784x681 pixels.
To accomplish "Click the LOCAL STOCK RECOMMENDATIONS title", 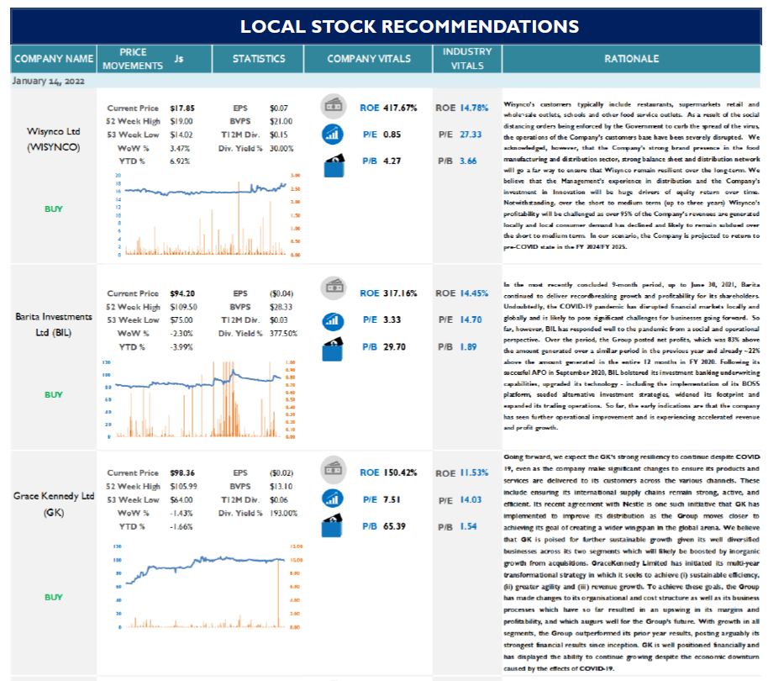I will (x=409, y=26).
